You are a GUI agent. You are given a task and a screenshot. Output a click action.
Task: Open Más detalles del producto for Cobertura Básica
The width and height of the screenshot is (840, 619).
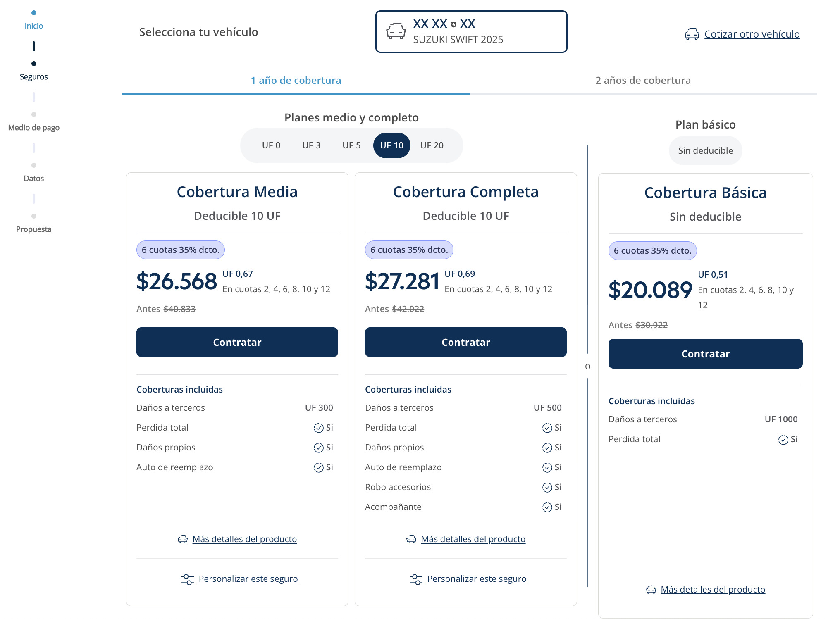[x=714, y=590]
